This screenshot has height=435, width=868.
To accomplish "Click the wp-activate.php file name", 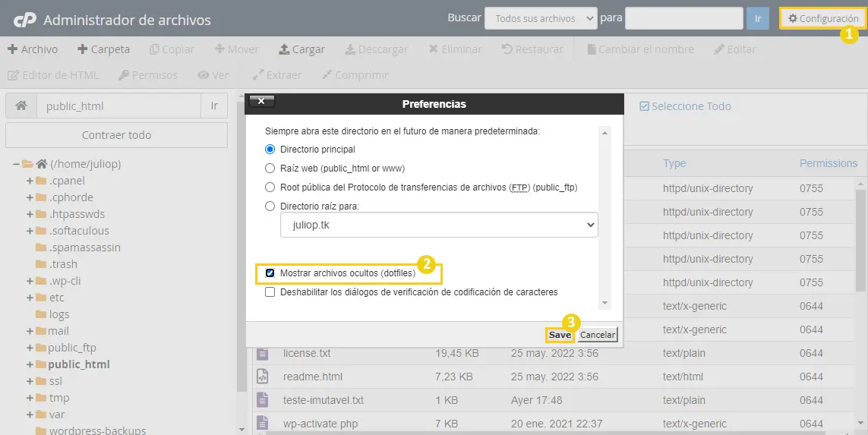I will coord(320,424).
